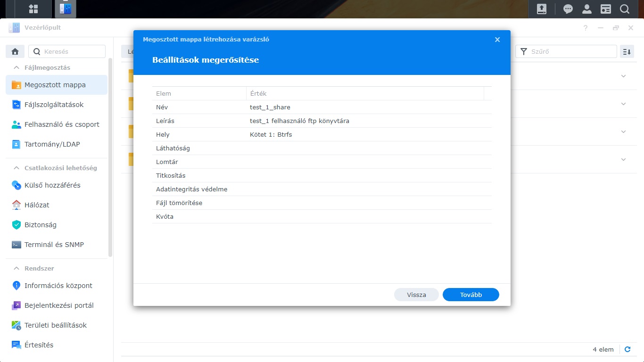
Task: Open the upload queue icon
Action: tap(542, 9)
